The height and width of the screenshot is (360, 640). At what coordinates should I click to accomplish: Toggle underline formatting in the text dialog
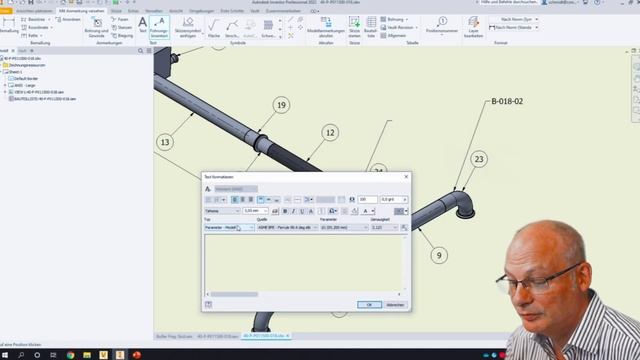click(x=302, y=211)
